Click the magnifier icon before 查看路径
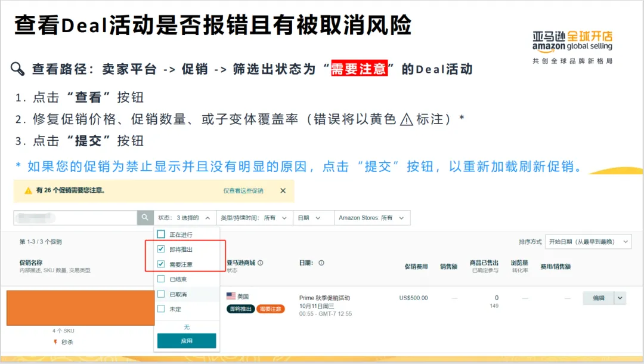Screen dimensions: 644x364 [17, 69]
